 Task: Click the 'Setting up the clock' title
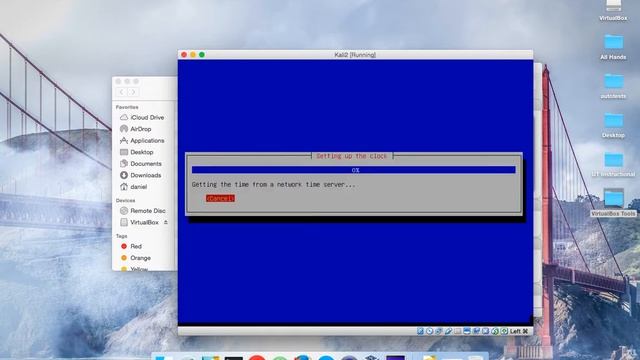(x=351, y=156)
